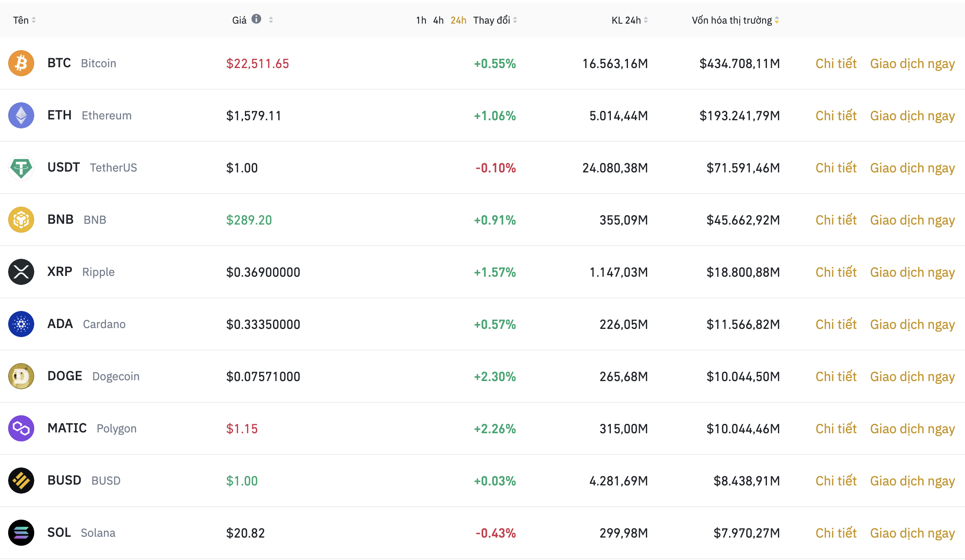Click the +1.57% XRP change
This screenshot has height=560, width=965.
pos(495,272)
